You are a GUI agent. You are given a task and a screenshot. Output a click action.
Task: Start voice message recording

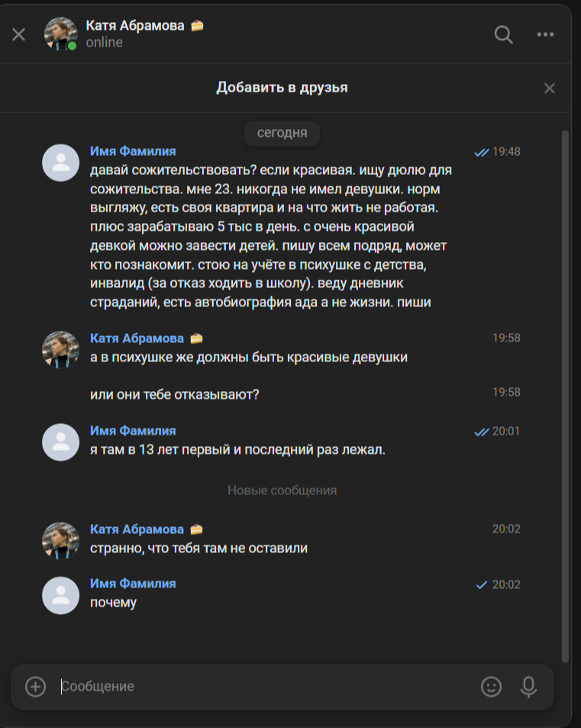(528, 687)
